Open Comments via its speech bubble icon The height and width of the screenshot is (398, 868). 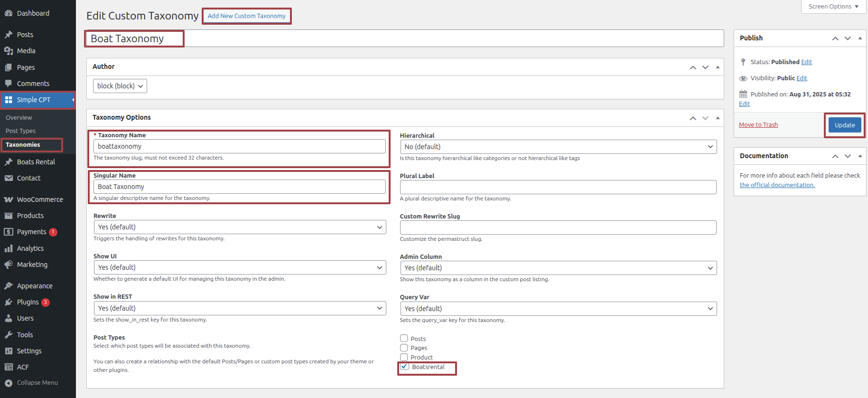pos(9,84)
